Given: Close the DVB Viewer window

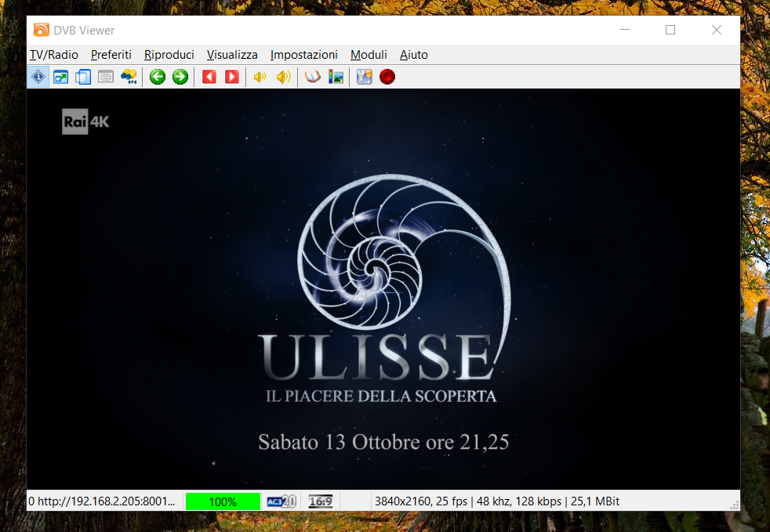Looking at the screenshot, I should tap(717, 30).
